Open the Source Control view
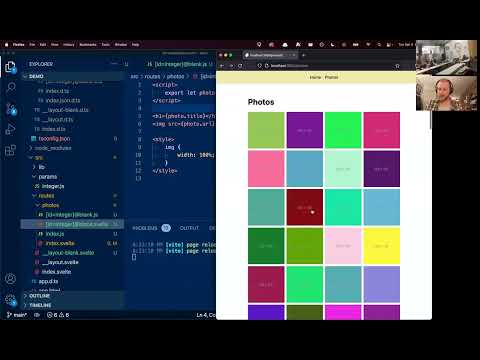 [11, 109]
